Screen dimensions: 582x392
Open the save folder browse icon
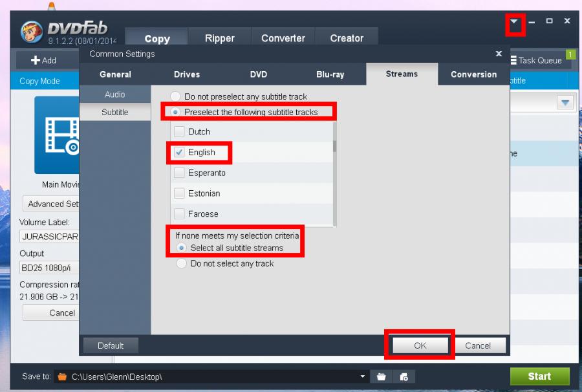point(381,377)
